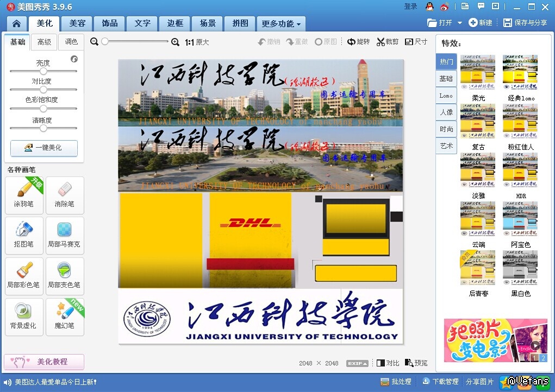Redo with the 重做 button
555x392 pixels.
pyautogui.click(x=297, y=42)
